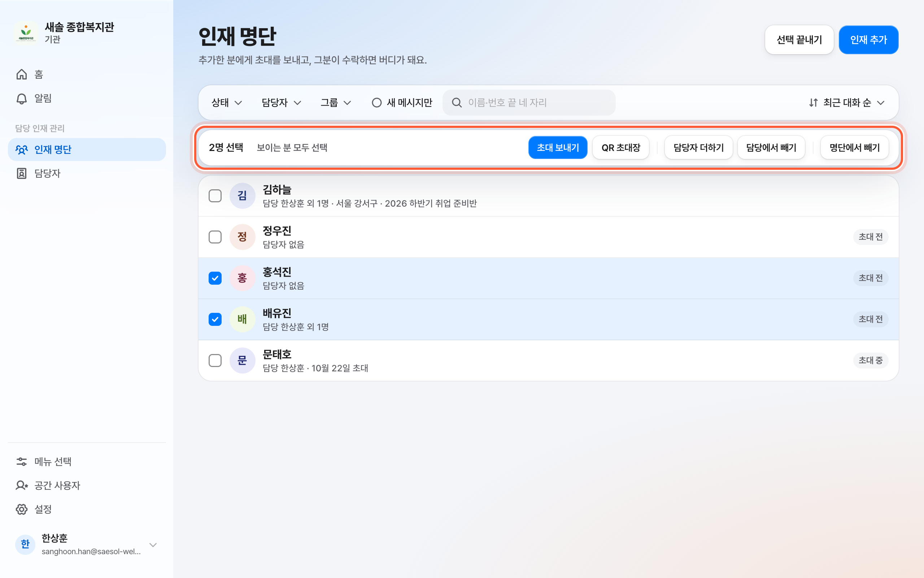Check the box for 문태호
The height and width of the screenshot is (578, 924).
[x=215, y=361]
